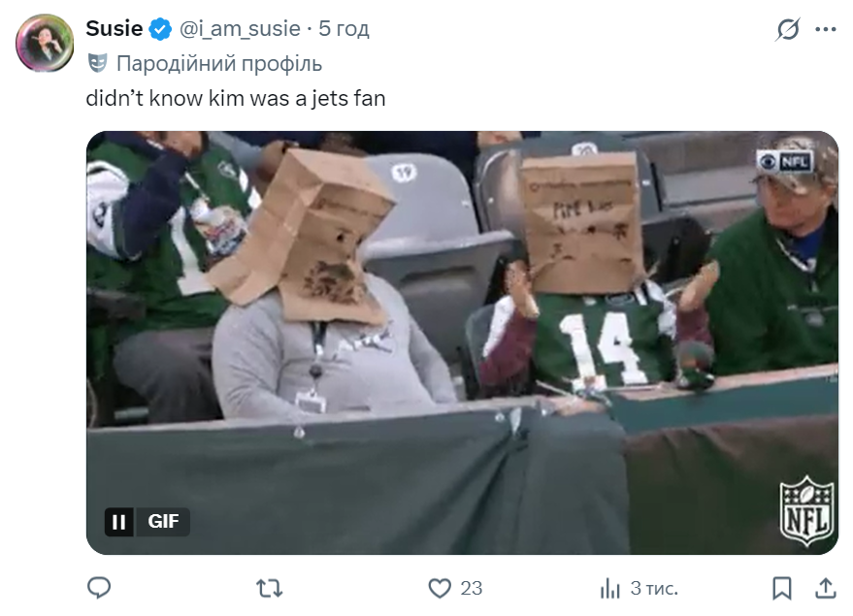Click the Пародійний профіль label
Image resolution: width=853 pixels, height=616 pixels.
point(218,64)
